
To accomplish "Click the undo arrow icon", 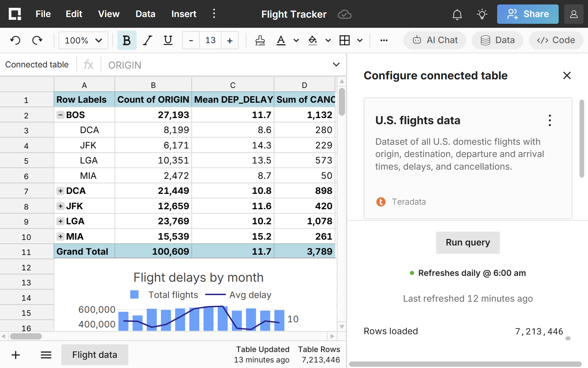I will [15, 40].
